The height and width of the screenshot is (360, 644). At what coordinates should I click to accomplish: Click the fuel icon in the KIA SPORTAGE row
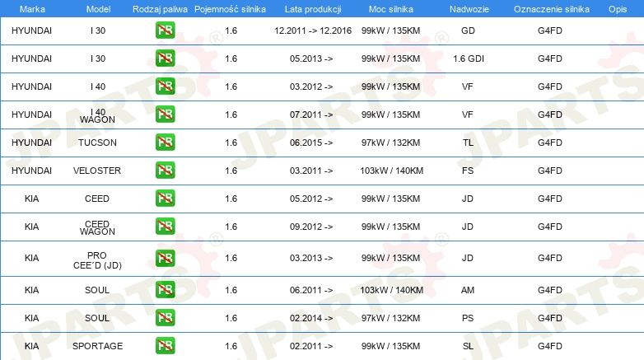pyautogui.click(x=165, y=346)
